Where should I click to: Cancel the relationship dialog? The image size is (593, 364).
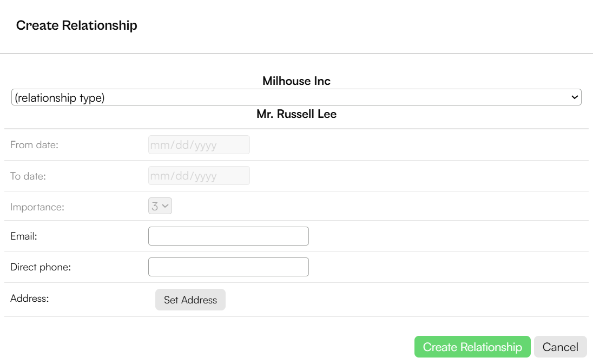pyautogui.click(x=560, y=347)
